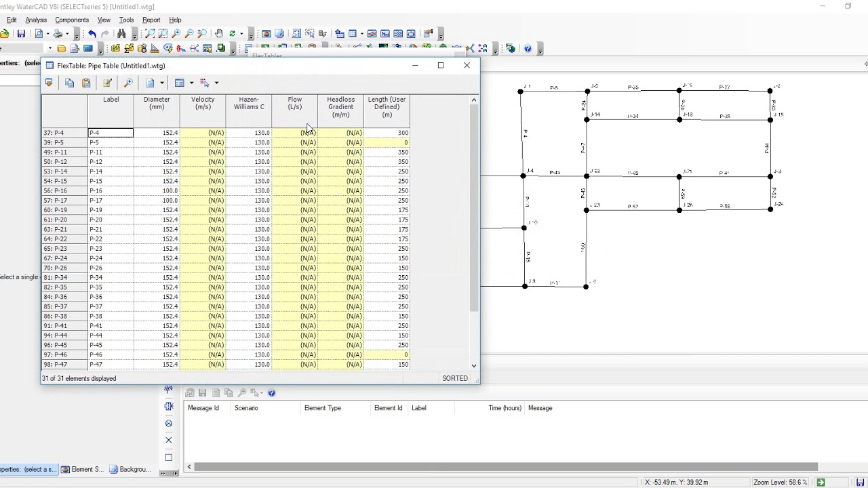The image size is (868, 488).
Task: Select the Zoom Window tool
Action: [x=163, y=34]
